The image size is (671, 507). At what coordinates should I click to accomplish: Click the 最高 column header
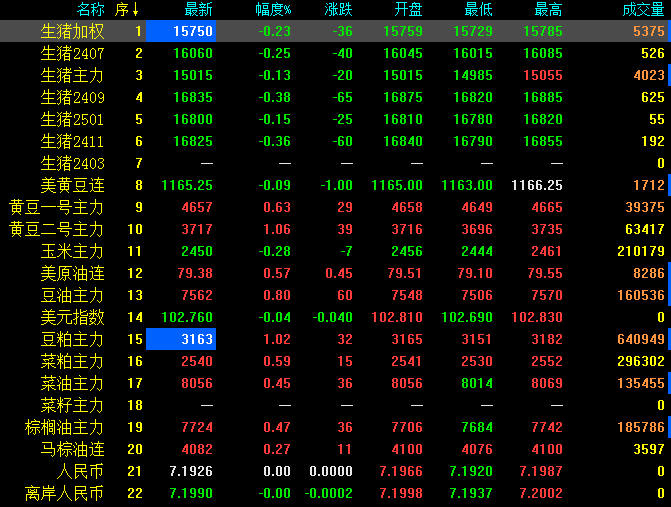click(x=548, y=10)
